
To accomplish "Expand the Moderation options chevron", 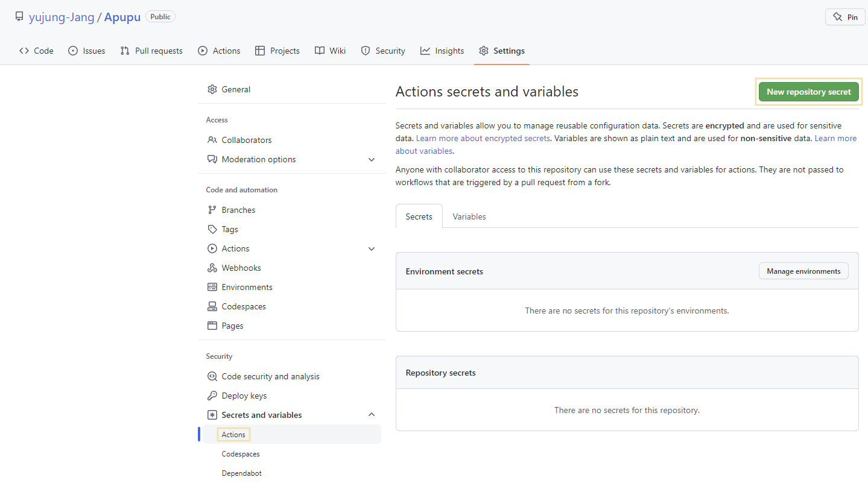I will pyautogui.click(x=372, y=159).
